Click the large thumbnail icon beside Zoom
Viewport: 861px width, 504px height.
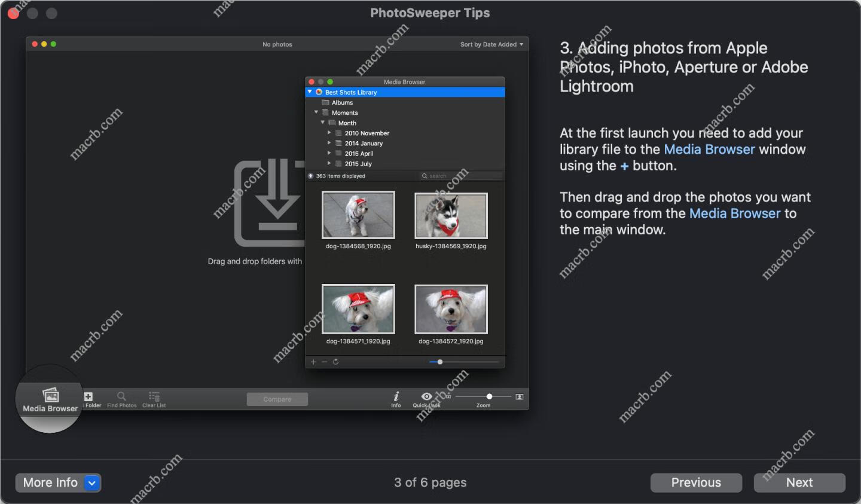[x=520, y=397]
